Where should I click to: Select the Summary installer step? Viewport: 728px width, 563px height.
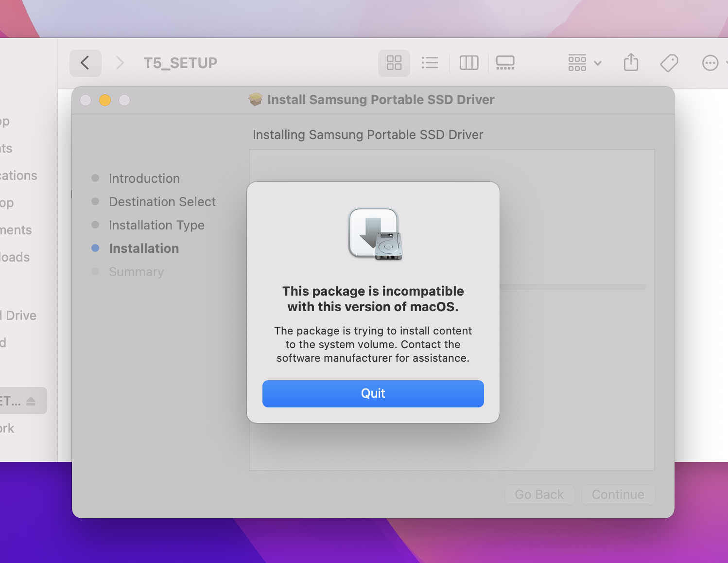coord(136,272)
